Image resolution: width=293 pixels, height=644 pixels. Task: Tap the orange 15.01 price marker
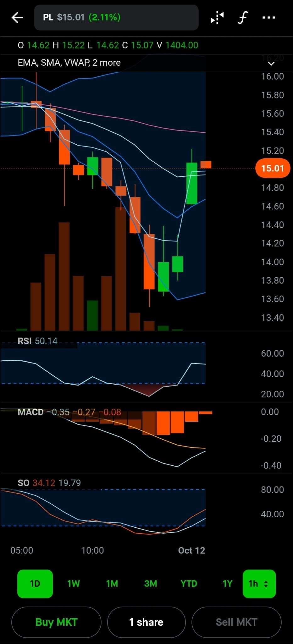coord(273,169)
